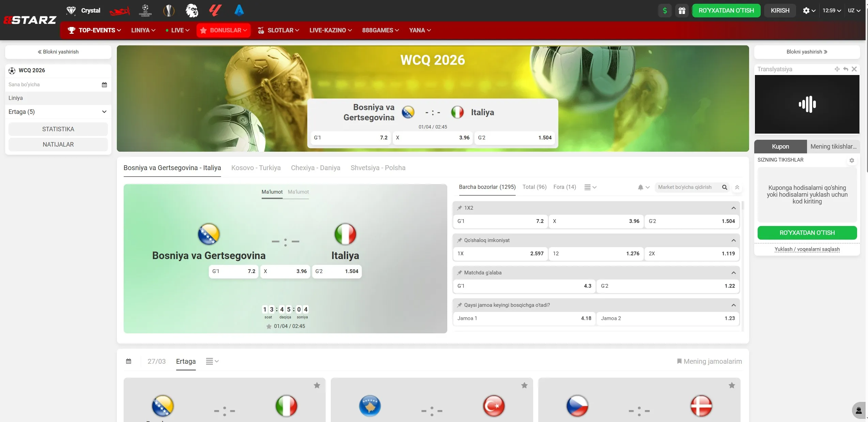Click the move icon on Translyatsiya panel
The height and width of the screenshot is (422, 868).
pos(837,69)
